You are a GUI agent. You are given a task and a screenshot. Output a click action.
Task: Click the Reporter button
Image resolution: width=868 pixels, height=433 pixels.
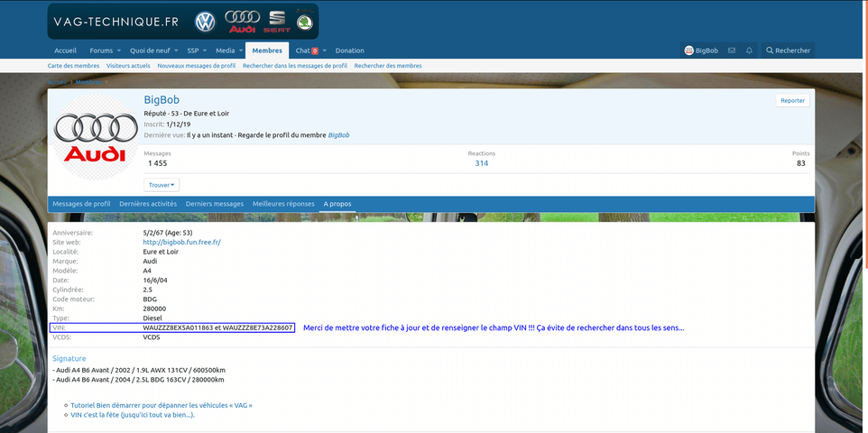(792, 100)
